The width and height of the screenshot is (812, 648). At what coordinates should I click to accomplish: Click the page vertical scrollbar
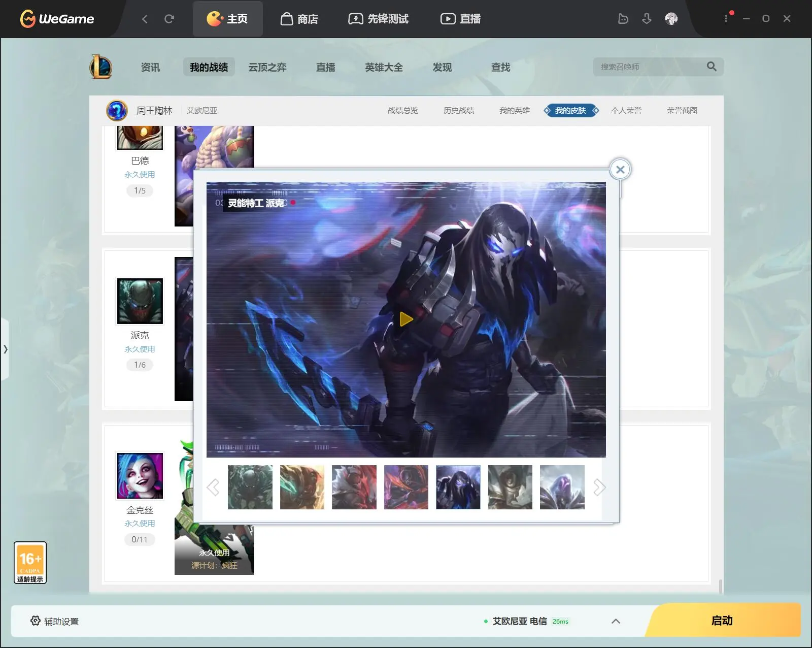point(721,587)
